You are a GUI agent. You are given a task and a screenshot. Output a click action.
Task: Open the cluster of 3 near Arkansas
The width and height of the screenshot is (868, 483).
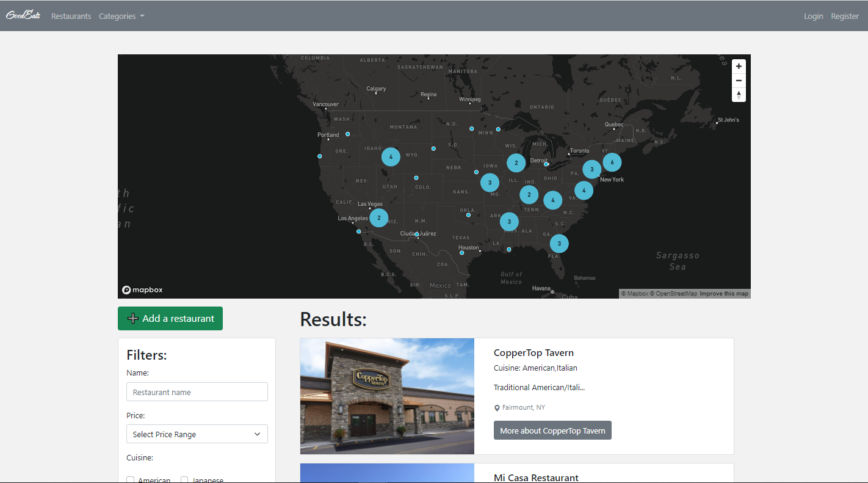pos(509,222)
